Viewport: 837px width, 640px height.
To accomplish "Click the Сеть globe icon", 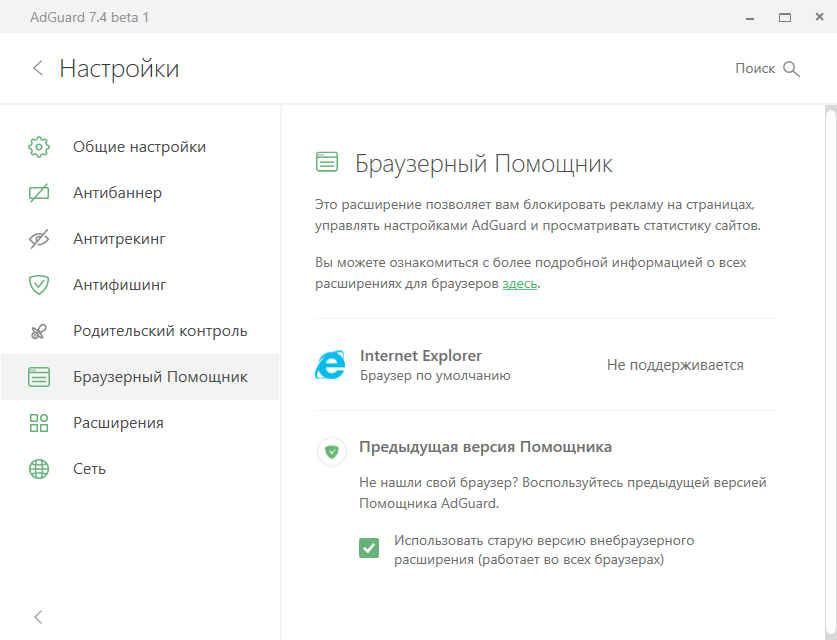I will click(x=39, y=469).
